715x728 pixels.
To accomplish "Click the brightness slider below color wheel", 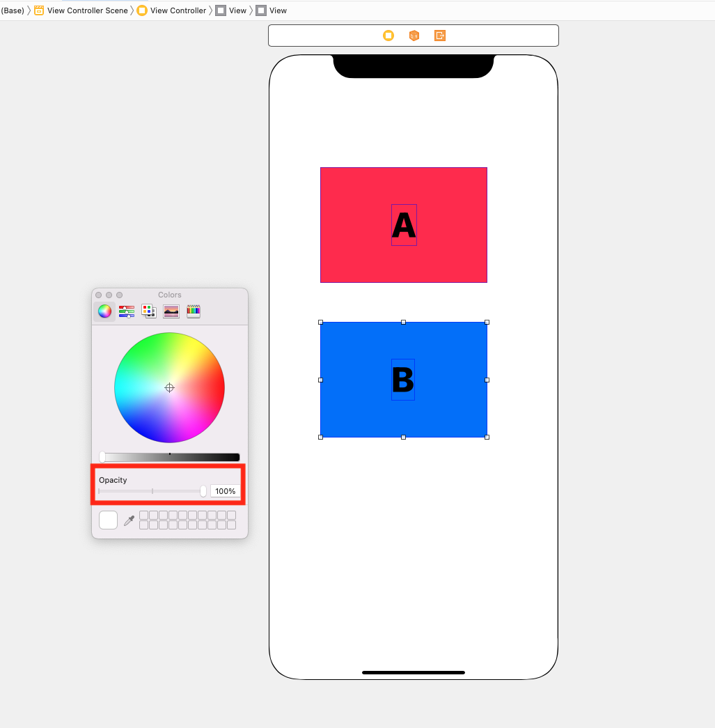I will coord(169,457).
